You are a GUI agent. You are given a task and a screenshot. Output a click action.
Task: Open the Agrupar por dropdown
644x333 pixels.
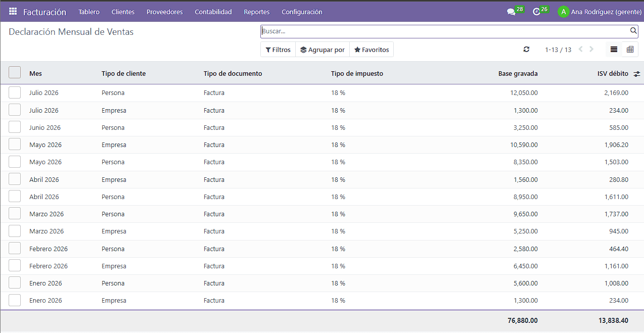[323, 50]
